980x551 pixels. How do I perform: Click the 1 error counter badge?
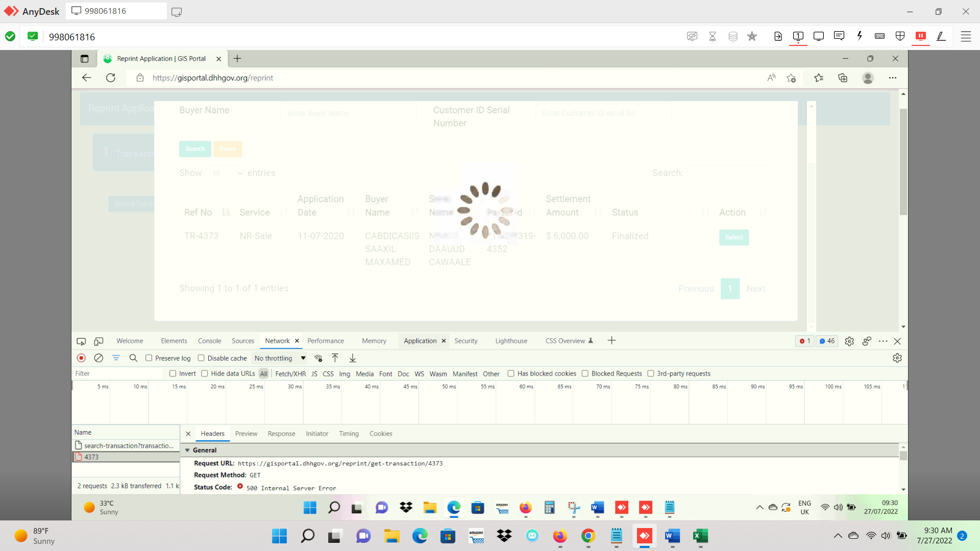804,341
